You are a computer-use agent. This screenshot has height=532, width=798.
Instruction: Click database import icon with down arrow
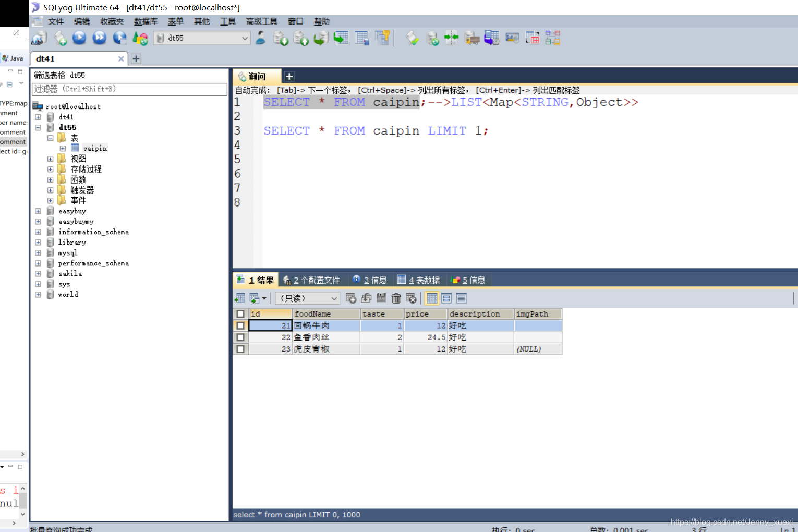click(281, 38)
